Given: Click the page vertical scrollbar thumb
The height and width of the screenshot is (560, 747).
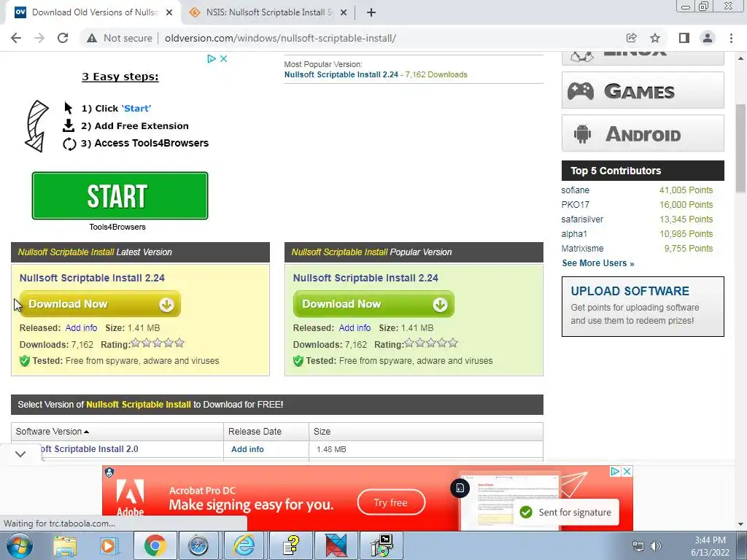Looking at the screenshot, I should [740, 149].
